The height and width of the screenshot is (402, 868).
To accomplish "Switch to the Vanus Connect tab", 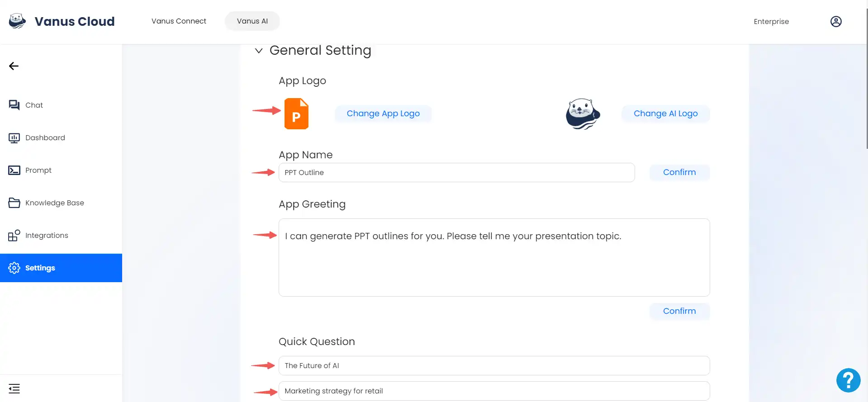I will tap(179, 21).
